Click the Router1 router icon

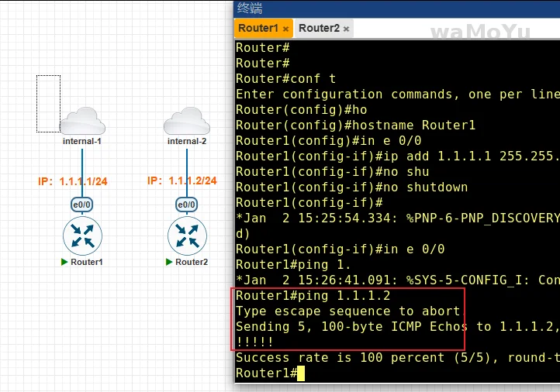pyautogui.click(x=82, y=235)
